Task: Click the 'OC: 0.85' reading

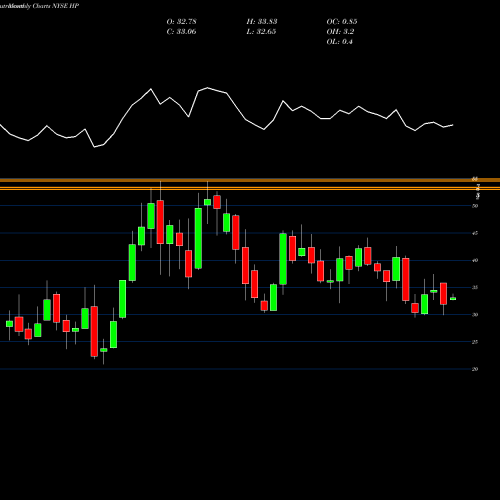Action: coord(342,22)
